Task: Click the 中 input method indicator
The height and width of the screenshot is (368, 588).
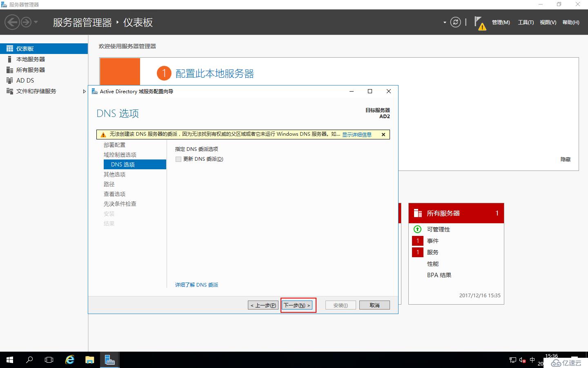Action: 532,360
